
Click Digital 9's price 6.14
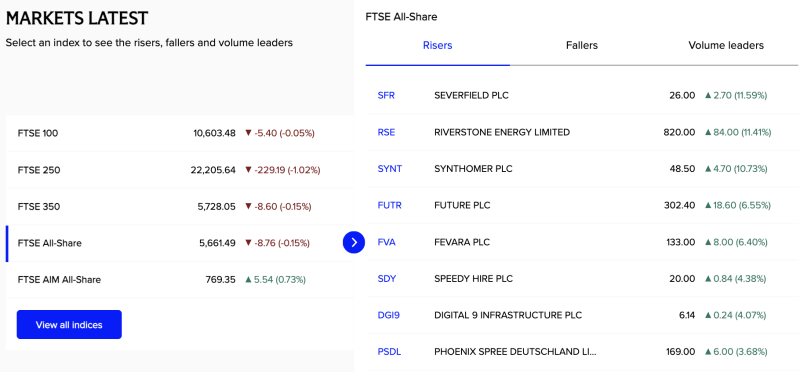(687, 315)
